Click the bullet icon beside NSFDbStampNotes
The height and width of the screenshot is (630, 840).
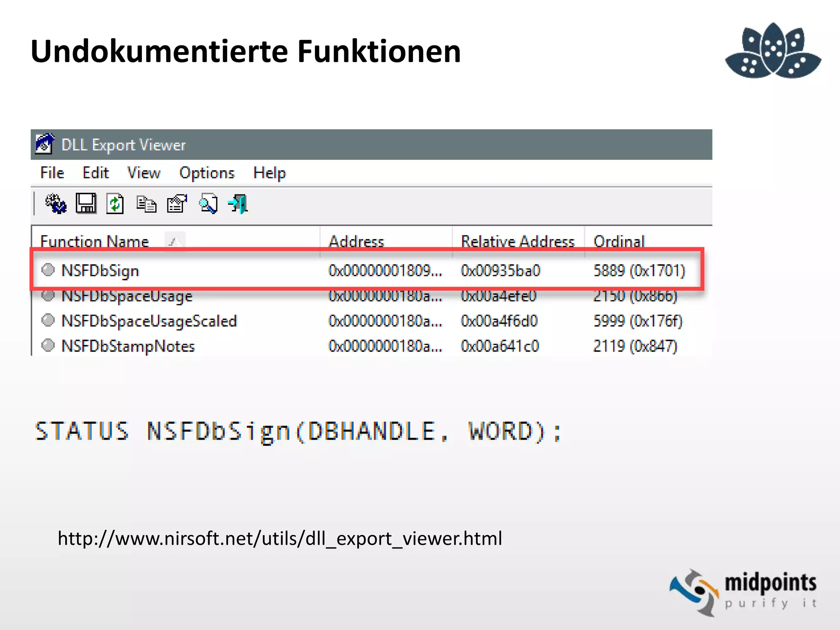tap(48, 345)
